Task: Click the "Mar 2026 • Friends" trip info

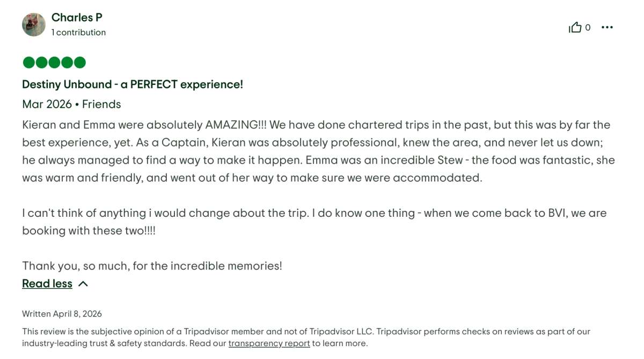Action: click(x=71, y=104)
